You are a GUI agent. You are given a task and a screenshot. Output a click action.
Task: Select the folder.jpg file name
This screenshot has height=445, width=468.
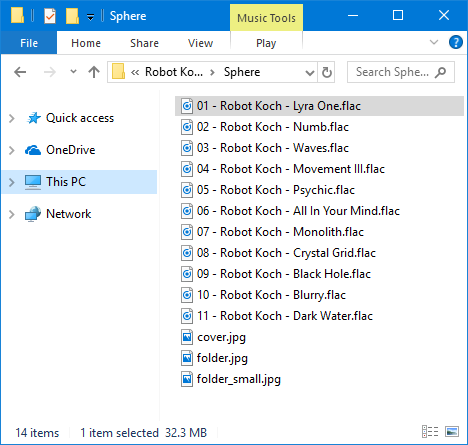point(222,358)
